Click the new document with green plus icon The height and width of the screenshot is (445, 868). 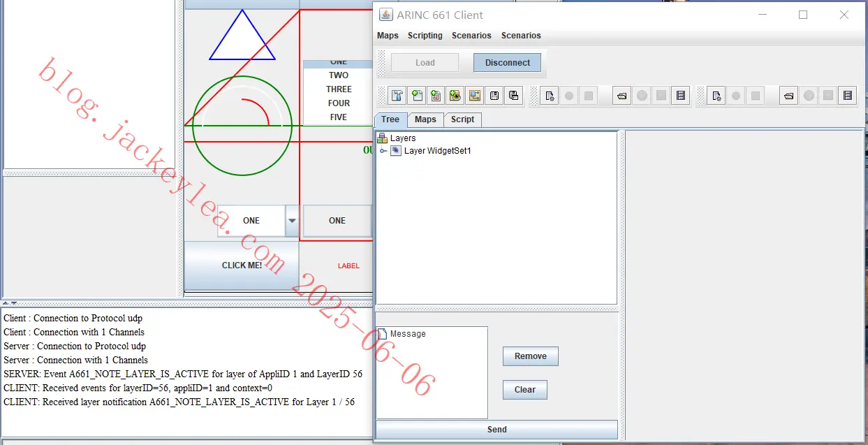pos(417,96)
